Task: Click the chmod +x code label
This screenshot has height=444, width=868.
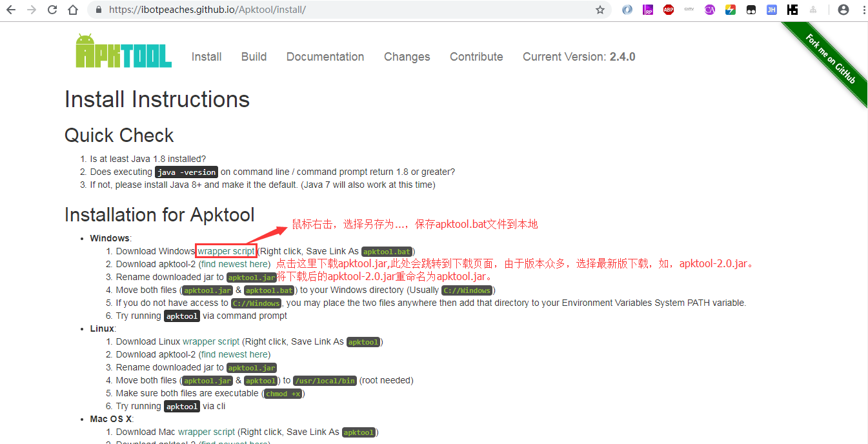Action: pos(283,394)
